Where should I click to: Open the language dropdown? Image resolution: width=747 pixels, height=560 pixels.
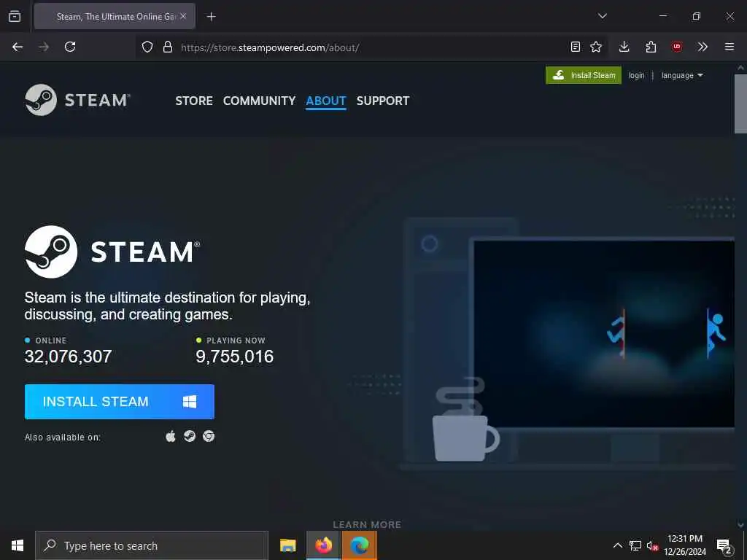point(682,75)
